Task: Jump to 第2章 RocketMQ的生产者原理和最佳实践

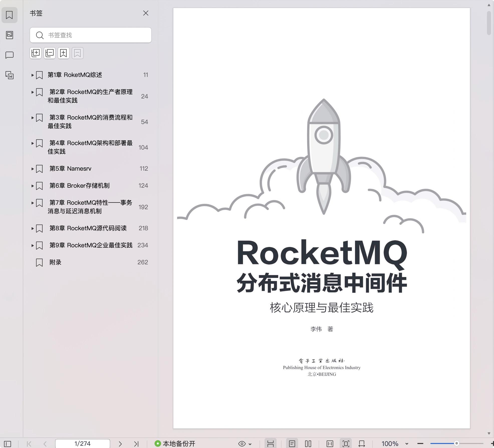Action: tap(90, 96)
